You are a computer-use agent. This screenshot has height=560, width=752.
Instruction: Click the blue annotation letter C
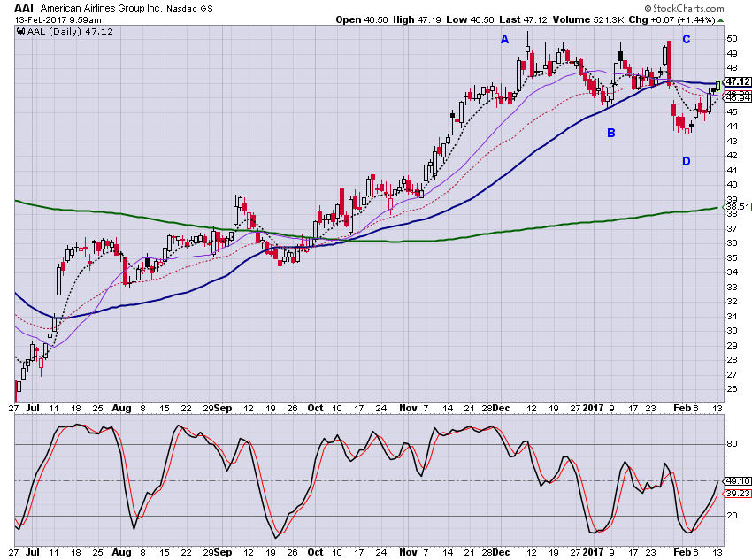[x=687, y=39]
